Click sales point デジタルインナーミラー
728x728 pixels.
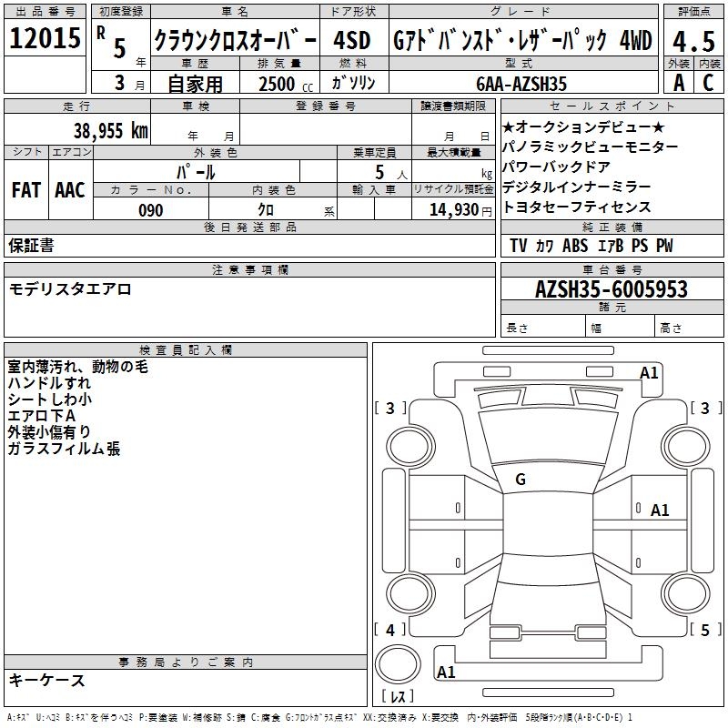click(577, 187)
